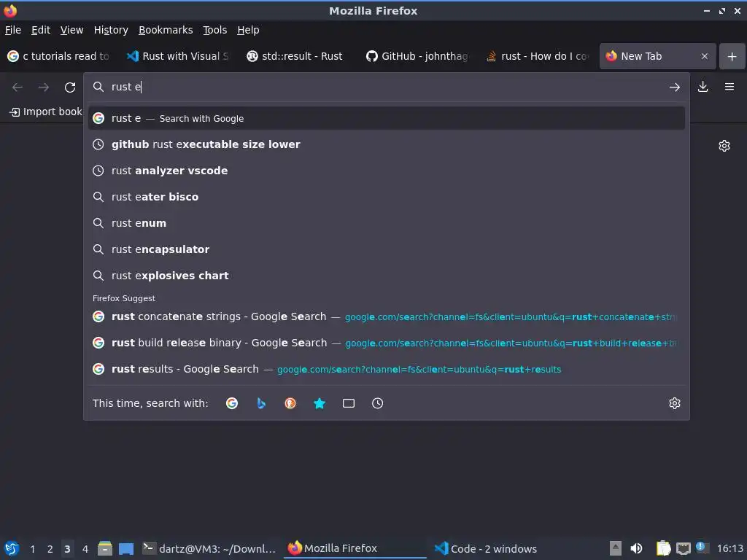Viewport: 747px width, 560px height.
Task: Search this time with Bing icon
Action: tap(261, 403)
